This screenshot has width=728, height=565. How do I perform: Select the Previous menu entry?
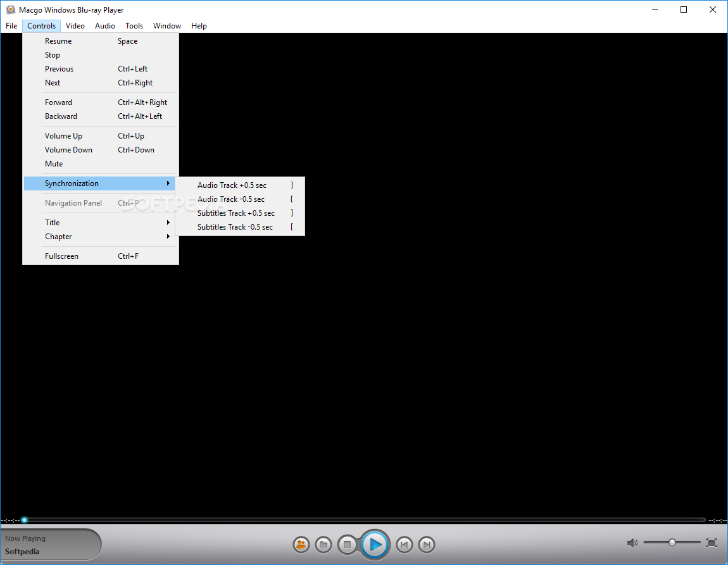[100, 69]
